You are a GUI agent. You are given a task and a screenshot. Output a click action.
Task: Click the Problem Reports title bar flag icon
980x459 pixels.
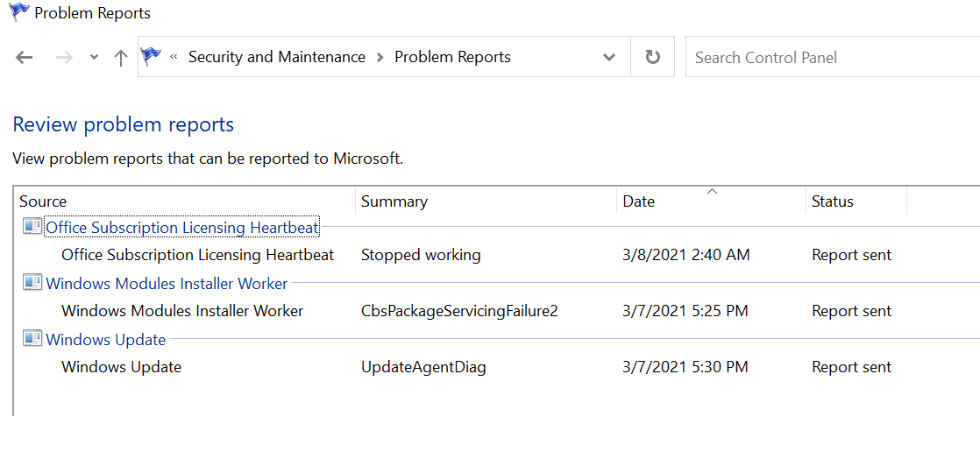(x=18, y=13)
